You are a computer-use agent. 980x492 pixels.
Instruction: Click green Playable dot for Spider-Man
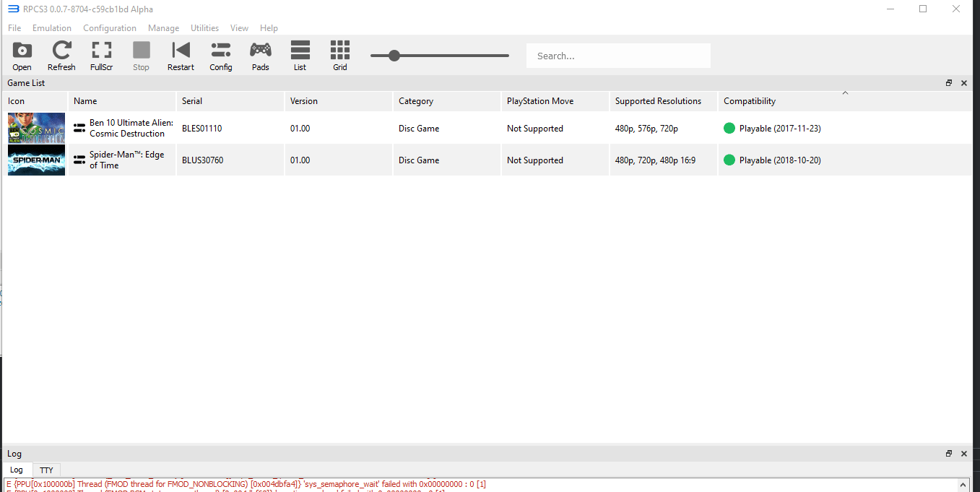(x=729, y=160)
